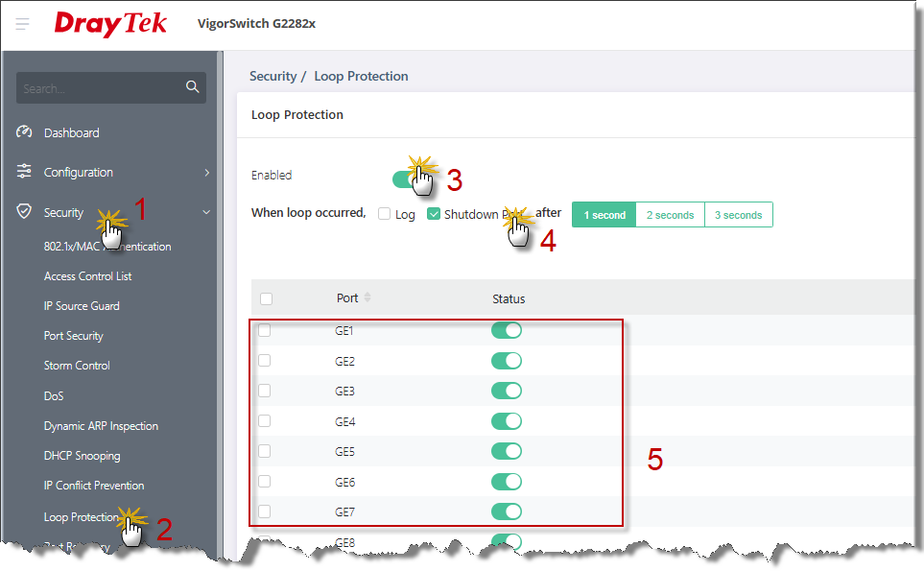Click the Configuration sliders icon
The image size is (924, 571).
(x=25, y=172)
